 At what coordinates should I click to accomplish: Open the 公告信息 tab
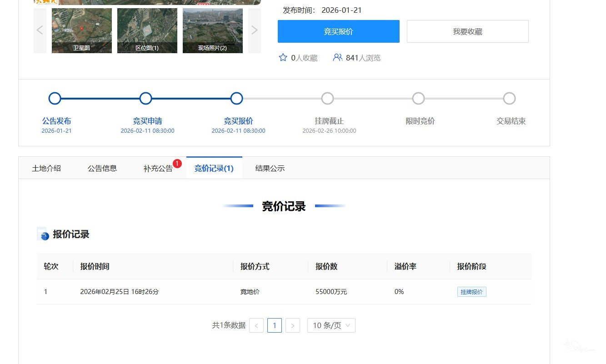[x=102, y=168]
